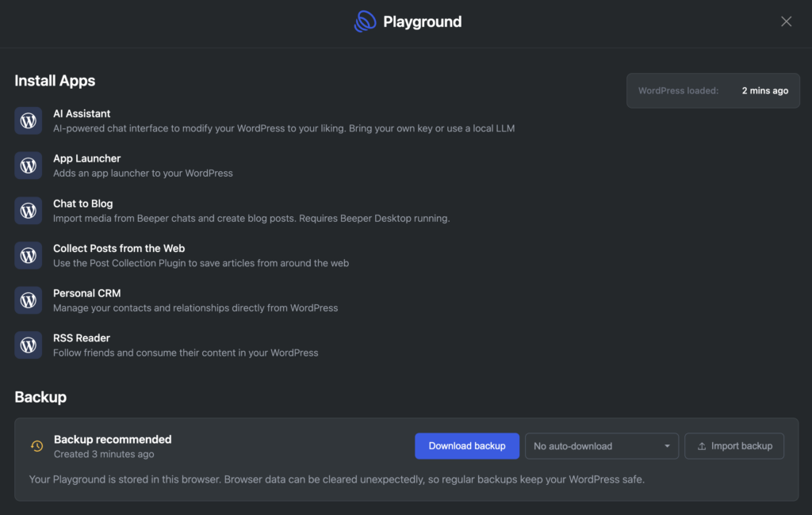Image resolution: width=812 pixels, height=515 pixels.
Task: Click the clock icon next to Backup recommended
Action: [x=36, y=446]
